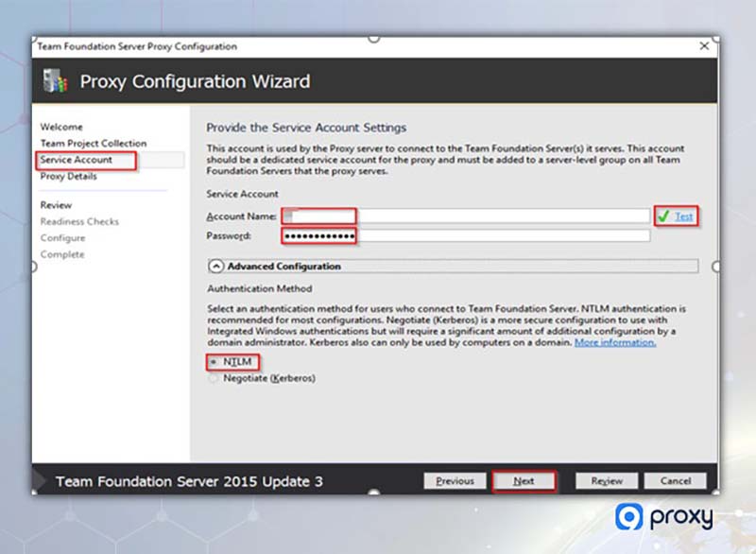The height and width of the screenshot is (554, 756).
Task: Click the server icon in the wizard header
Action: pyautogui.click(x=53, y=80)
